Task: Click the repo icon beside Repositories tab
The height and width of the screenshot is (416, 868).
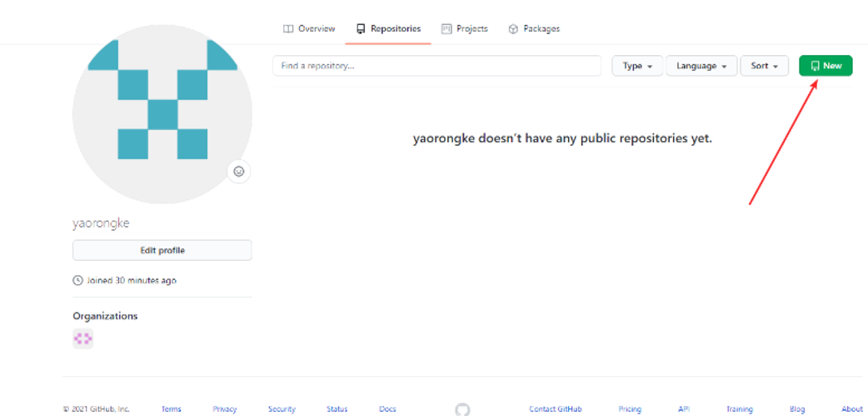Action: [361, 29]
